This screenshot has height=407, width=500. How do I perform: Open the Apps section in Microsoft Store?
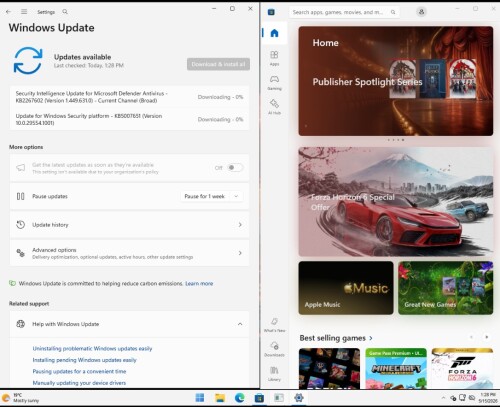tap(274, 58)
